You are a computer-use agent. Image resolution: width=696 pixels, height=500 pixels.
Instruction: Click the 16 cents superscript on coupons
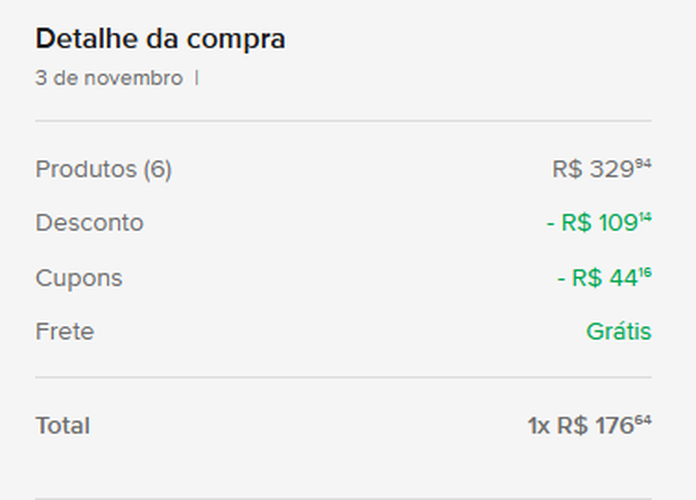pyautogui.click(x=645, y=272)
